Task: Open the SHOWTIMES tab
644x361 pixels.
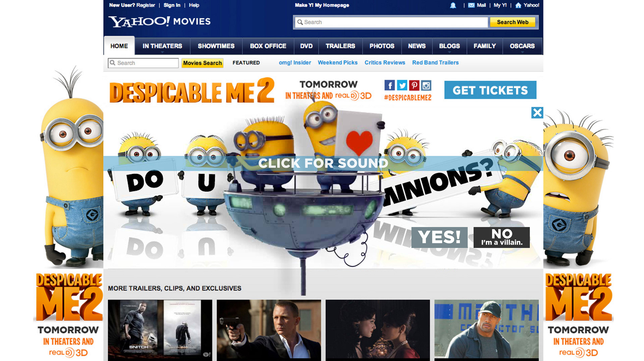Action: point(216,46)
